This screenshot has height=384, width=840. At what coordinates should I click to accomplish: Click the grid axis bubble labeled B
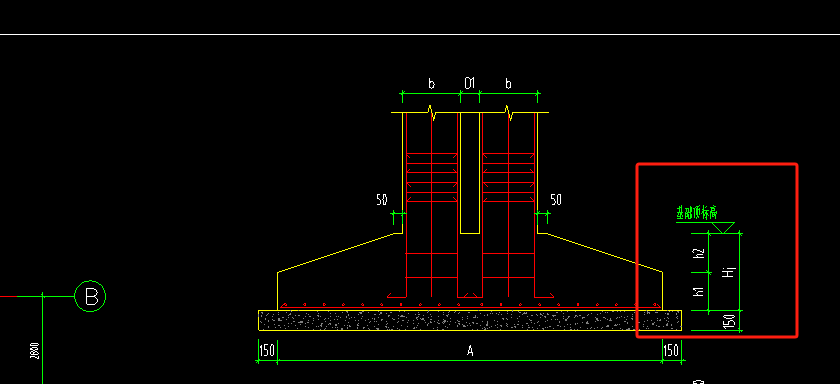[90, 296]
